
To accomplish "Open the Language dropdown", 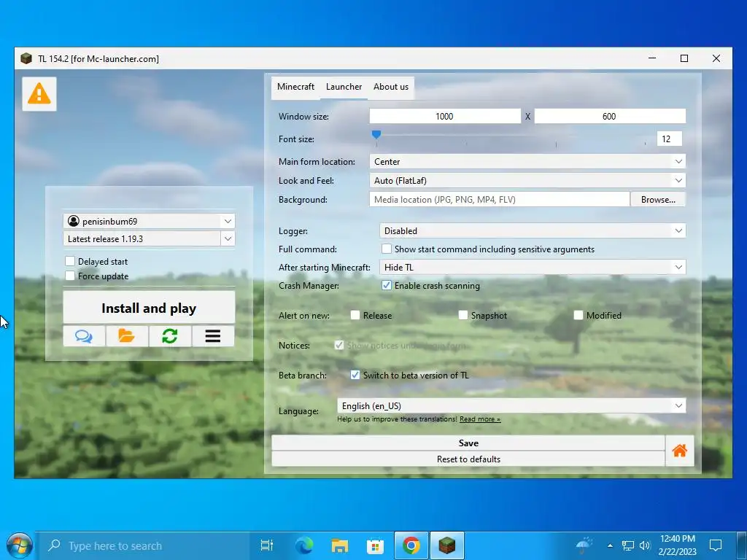I will [511, 405].
